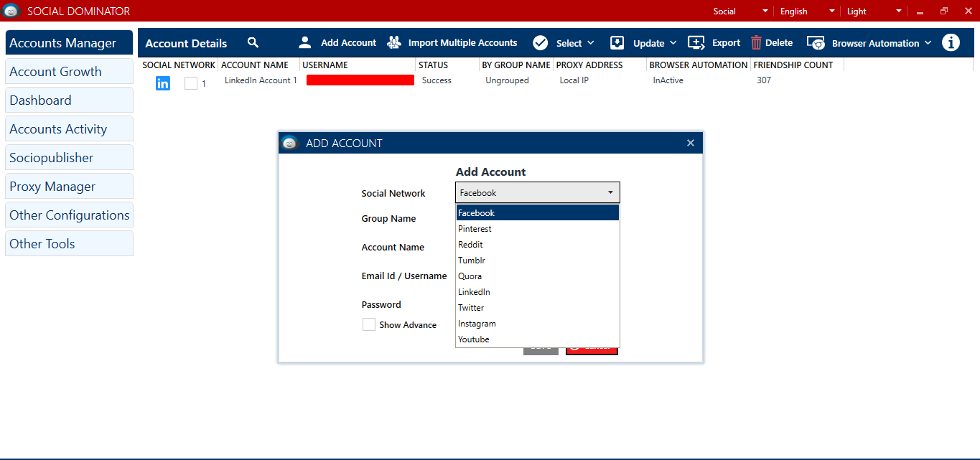Click the search magnifier icon

coord(253,42)
